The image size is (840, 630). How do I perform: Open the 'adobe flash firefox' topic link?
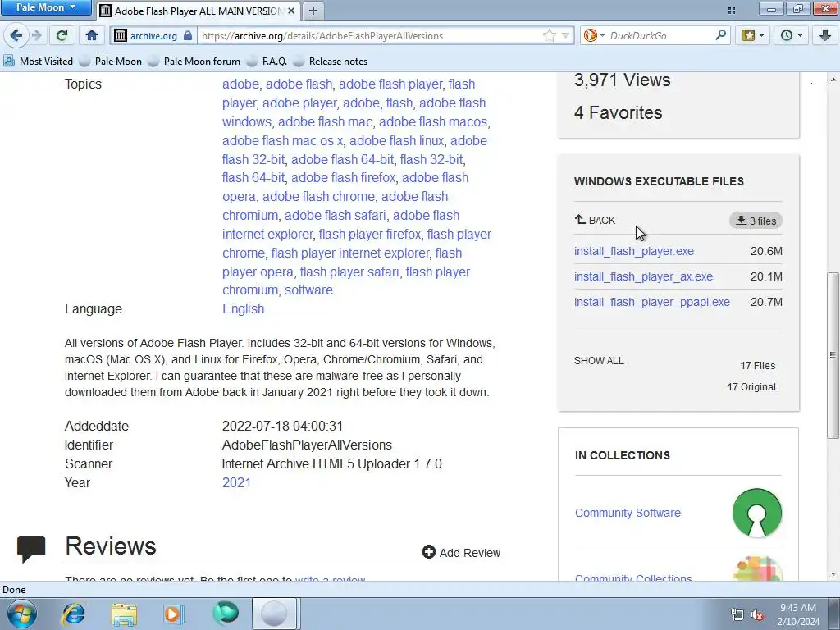coord(344,177)
